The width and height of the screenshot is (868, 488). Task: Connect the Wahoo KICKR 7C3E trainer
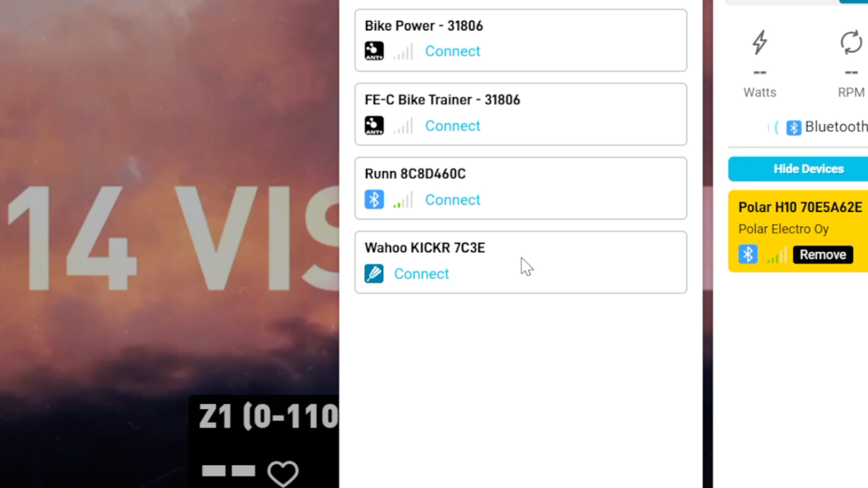click(x=422, y=274)
